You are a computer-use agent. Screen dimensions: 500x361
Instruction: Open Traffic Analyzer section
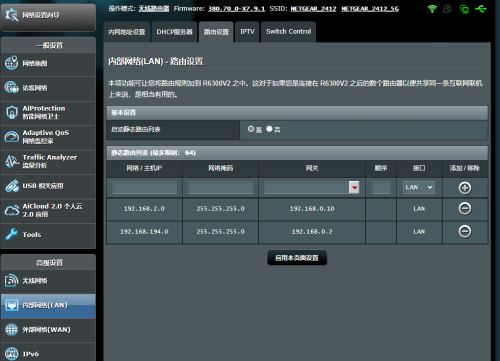point(48,161)
